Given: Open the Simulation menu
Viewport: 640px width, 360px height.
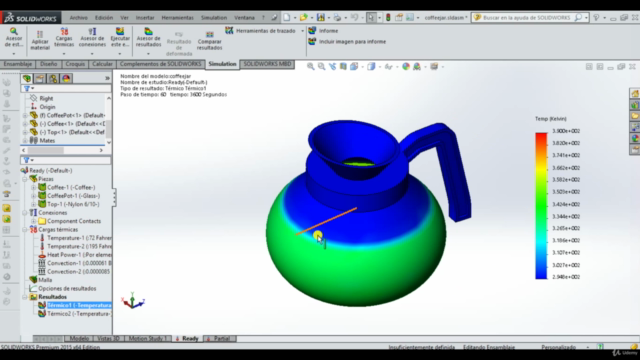Looking at the screenshot, I should [x=214, y=18].
